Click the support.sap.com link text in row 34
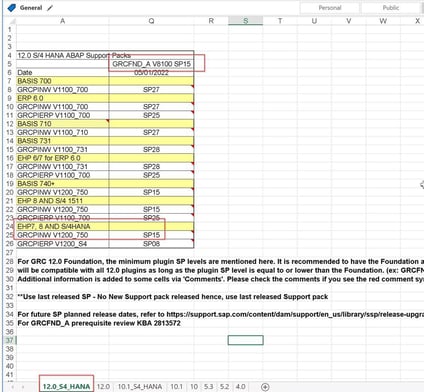Image resolution: width=424 pixels, height=392 pixels. tap(295, 314)
